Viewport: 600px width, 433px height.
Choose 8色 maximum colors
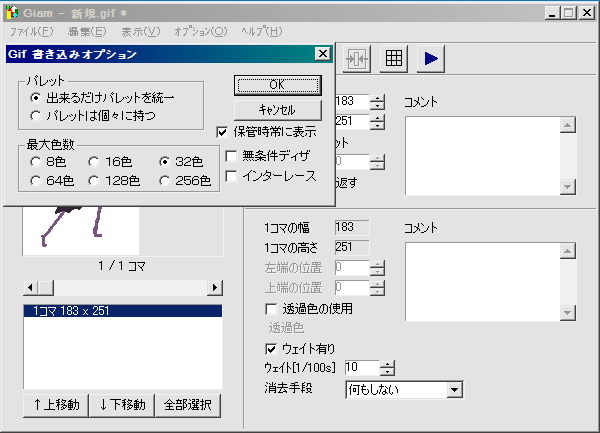(36, 162)
